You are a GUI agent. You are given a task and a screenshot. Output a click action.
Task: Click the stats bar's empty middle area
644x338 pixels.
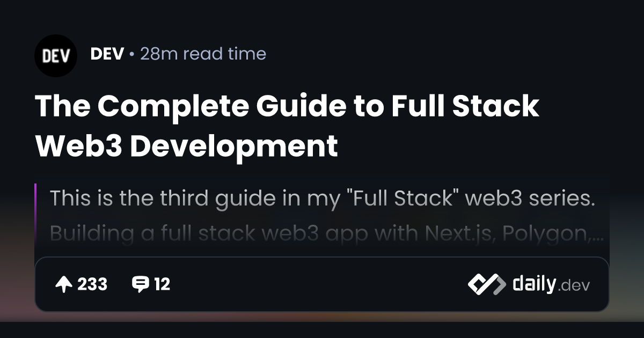(319, 284)
